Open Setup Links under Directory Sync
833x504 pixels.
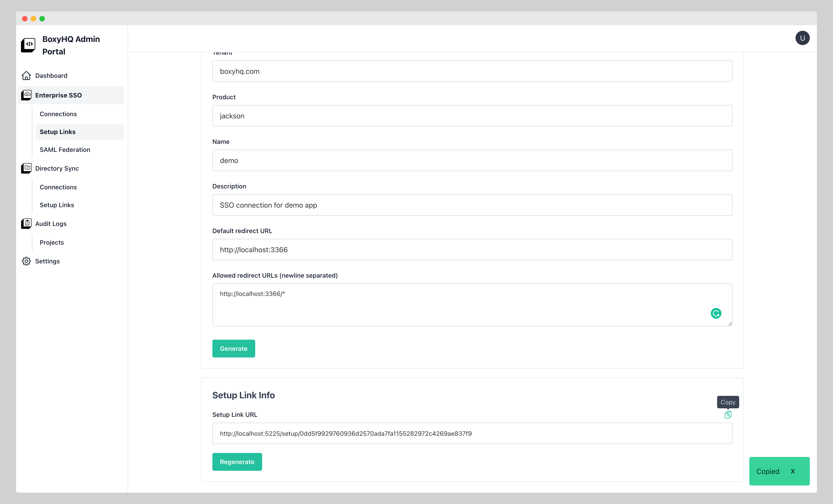click(57, 205)
